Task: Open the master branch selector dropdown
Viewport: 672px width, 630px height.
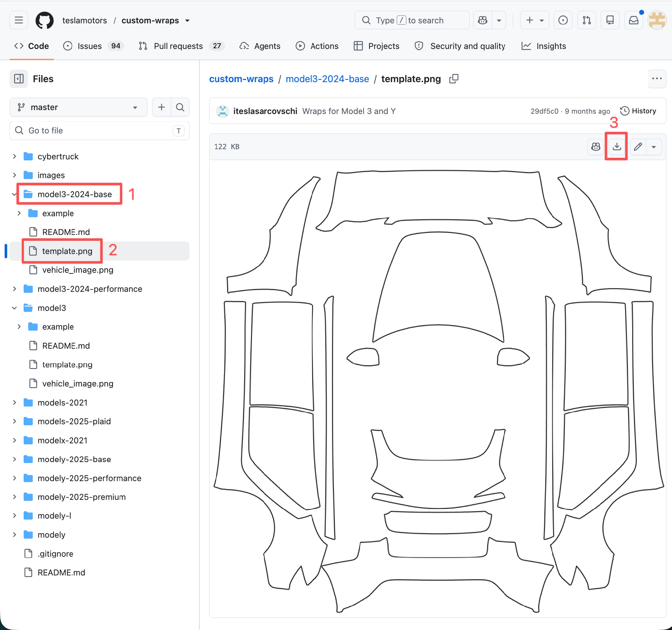Action: click(x=78, y=107)
